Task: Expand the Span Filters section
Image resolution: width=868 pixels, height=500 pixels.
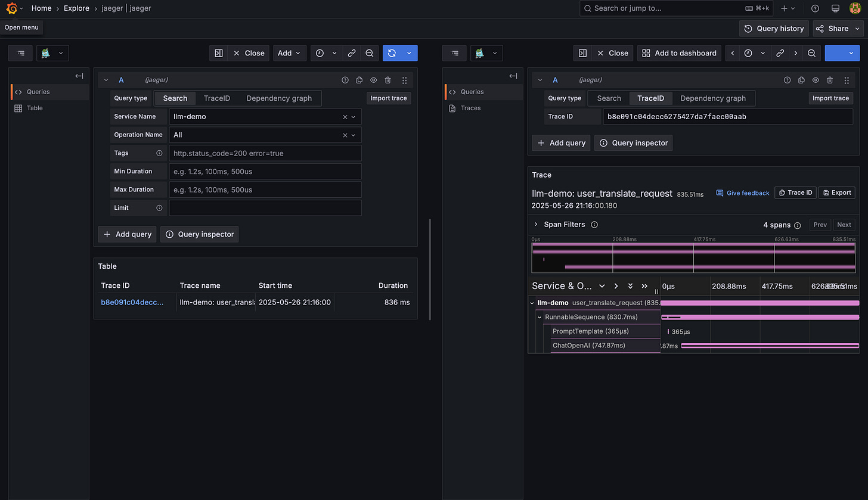Action: pos(537,225)
